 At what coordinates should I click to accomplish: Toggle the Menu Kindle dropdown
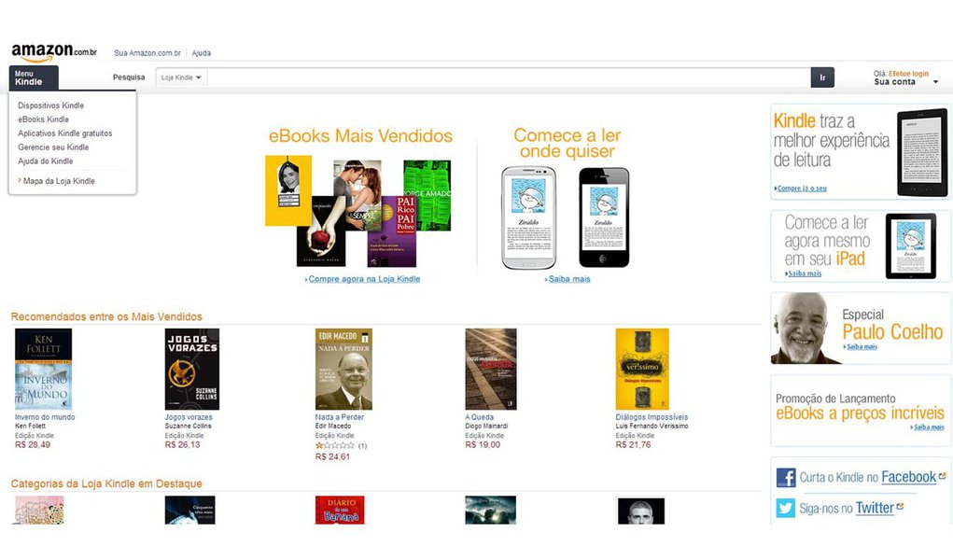pos(34,77)
